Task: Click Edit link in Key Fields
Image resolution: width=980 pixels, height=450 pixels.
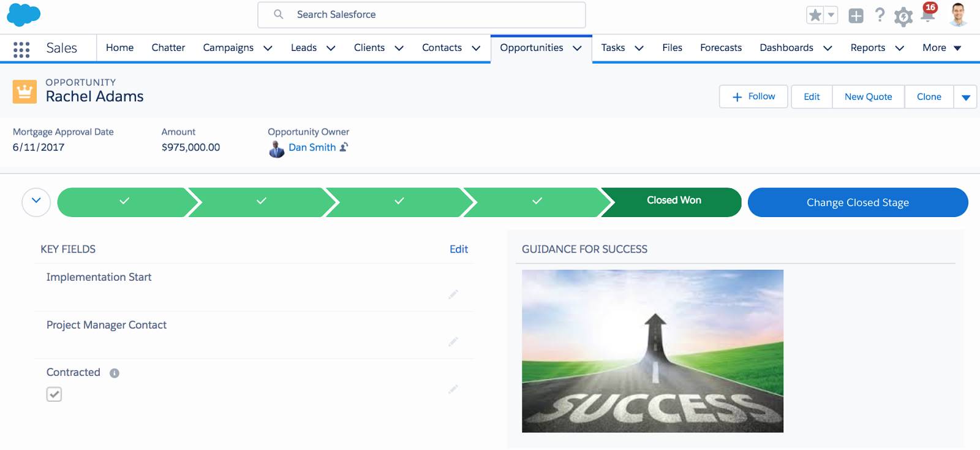Action: (x=459, y=249)
